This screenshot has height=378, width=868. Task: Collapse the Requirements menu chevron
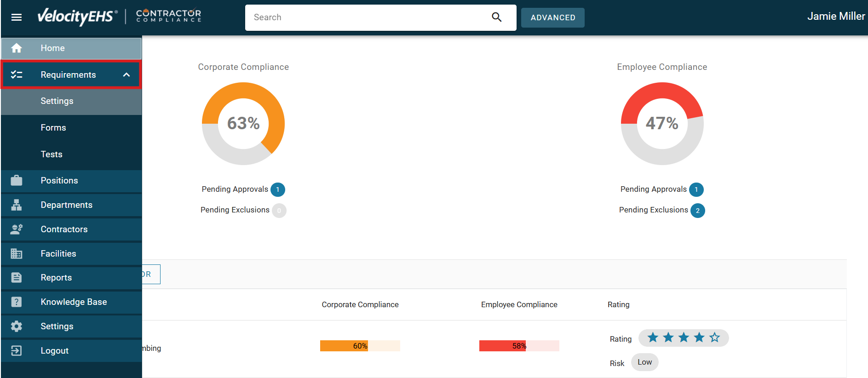(x=126, y=75)
